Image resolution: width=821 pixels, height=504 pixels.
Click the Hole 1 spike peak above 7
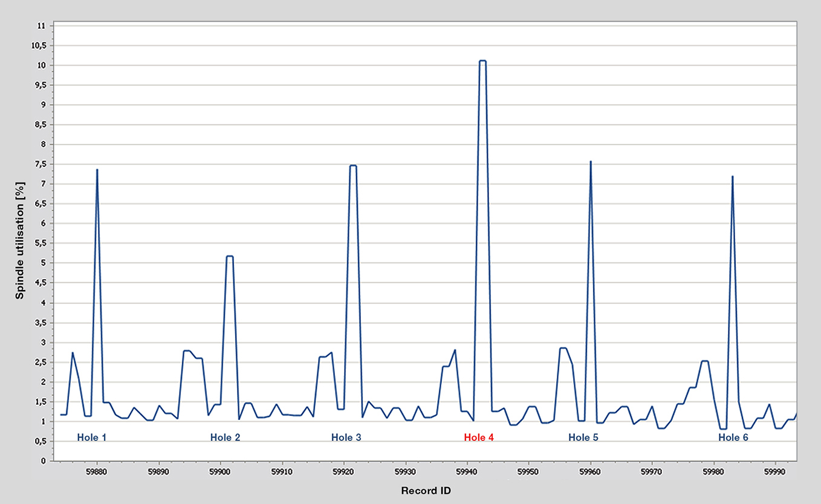[97, 170]
